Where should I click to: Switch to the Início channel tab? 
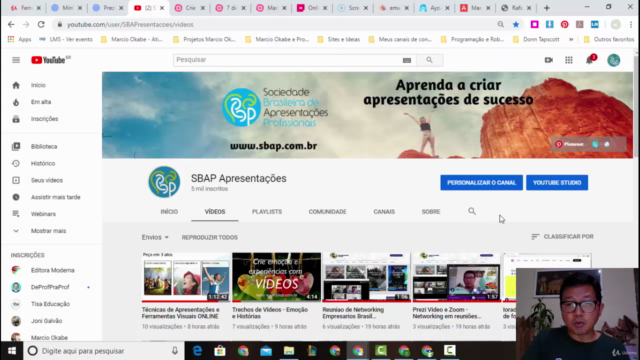pos(169,211)
